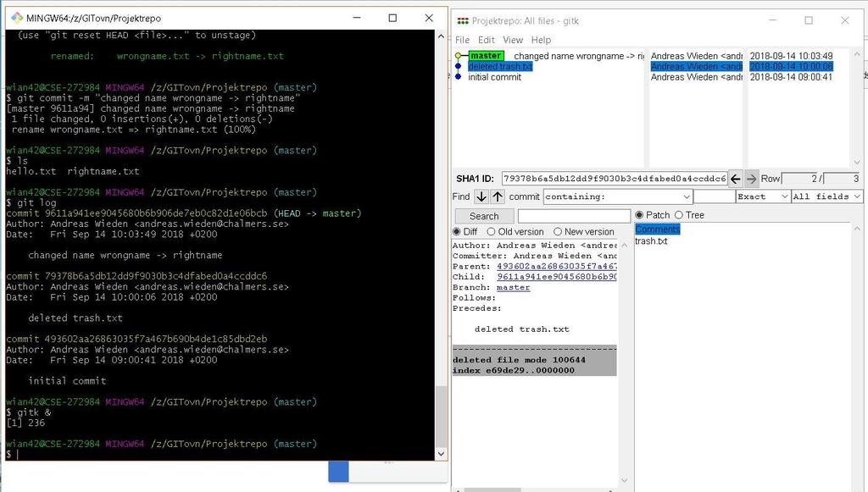This screenshot has height=492, width=868.
Task: Select the New version radio button
Action: (x=558, y=232)
